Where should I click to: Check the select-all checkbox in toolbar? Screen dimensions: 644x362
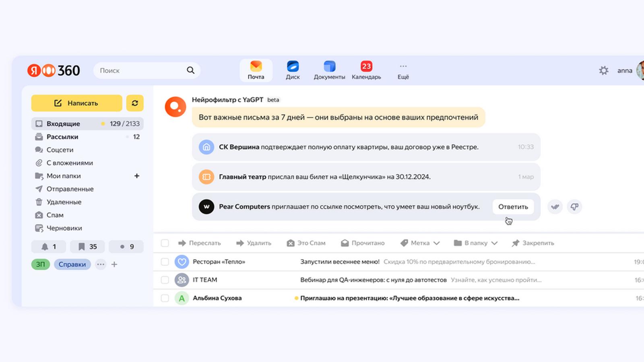click(x=165, y=243)
